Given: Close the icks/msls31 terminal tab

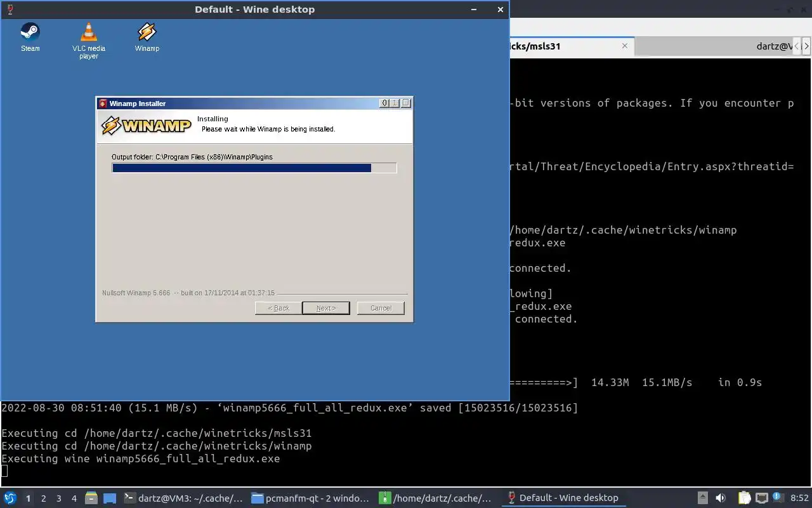Looking at the screenshot, I should point(625,46).
